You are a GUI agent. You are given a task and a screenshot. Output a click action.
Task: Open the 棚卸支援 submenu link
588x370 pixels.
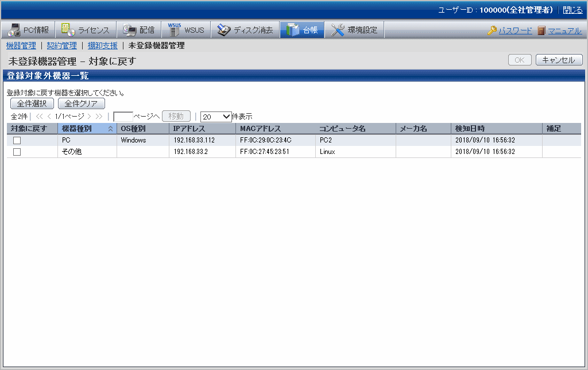point(102,45)
